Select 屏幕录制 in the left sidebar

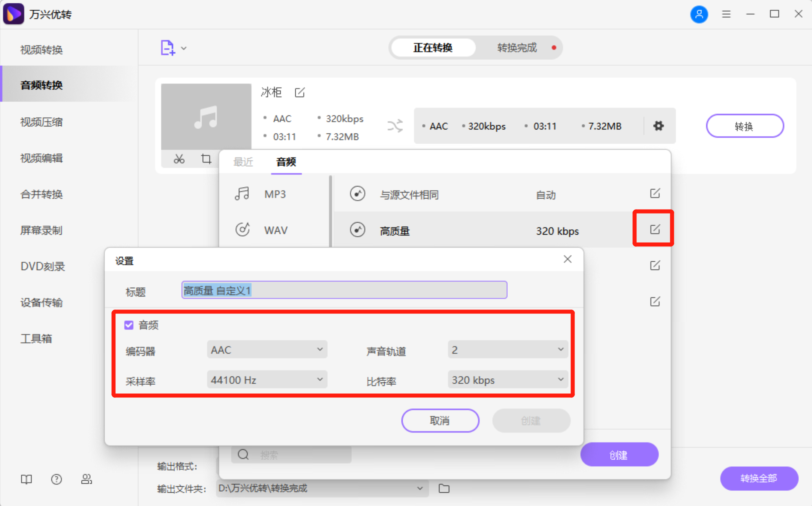click(x=41, y=230)
